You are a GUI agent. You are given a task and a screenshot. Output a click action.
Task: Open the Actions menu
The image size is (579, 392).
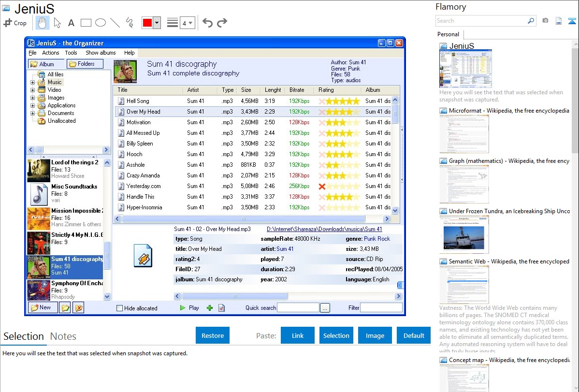[x=51, y=53]
